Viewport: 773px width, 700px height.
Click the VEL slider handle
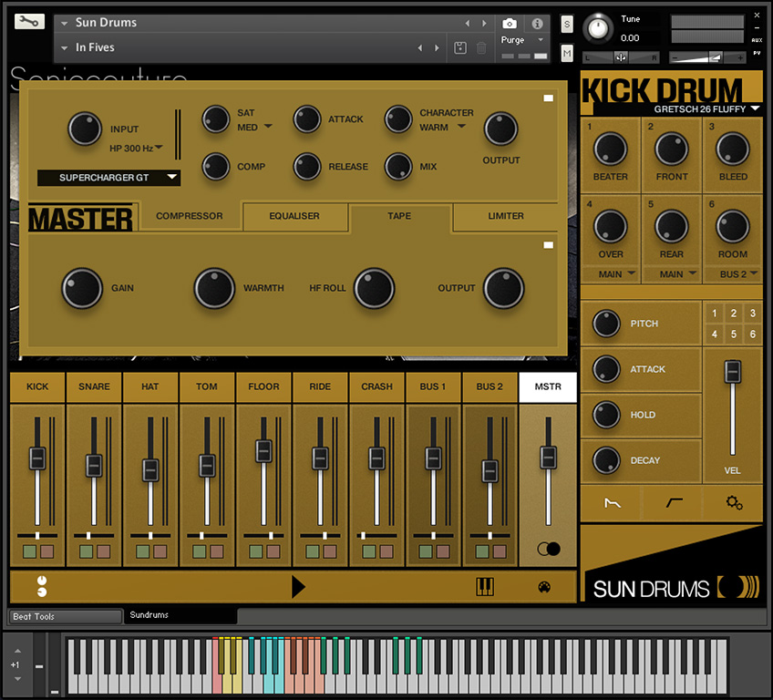(733, 372)
